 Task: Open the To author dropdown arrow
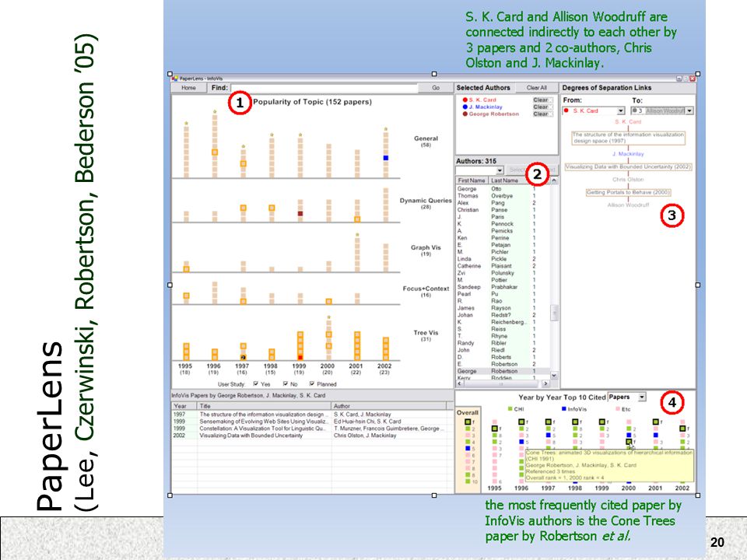689,111
